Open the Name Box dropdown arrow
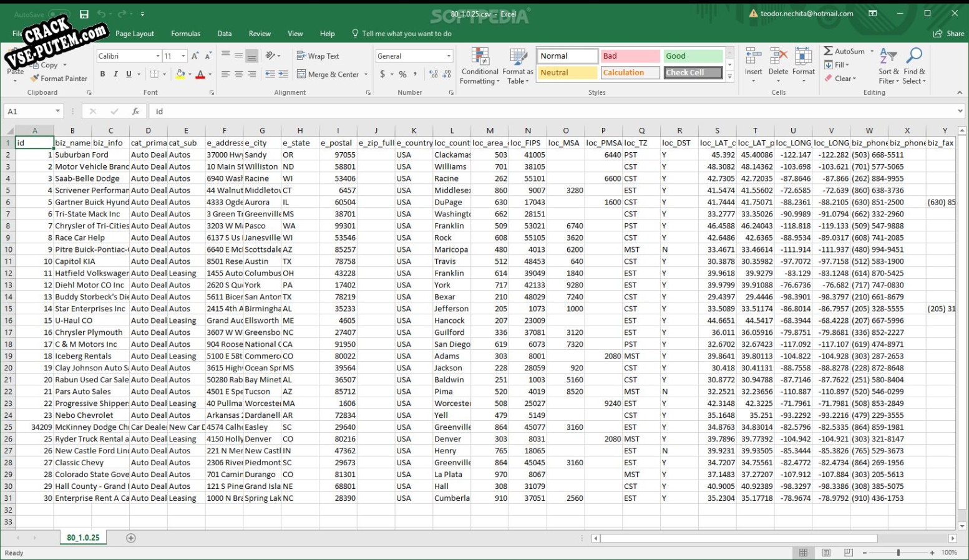This screenshot has width=969, height=560. click(57, 112)
